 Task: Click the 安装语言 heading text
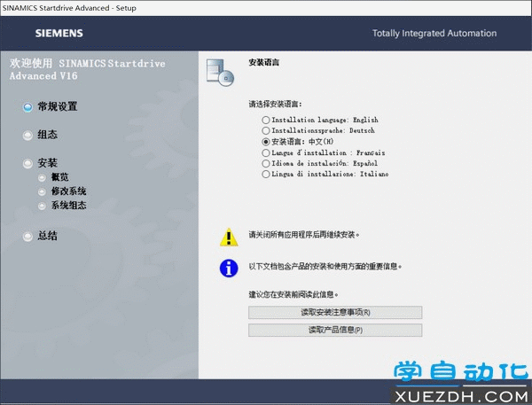tap(263, 62)
